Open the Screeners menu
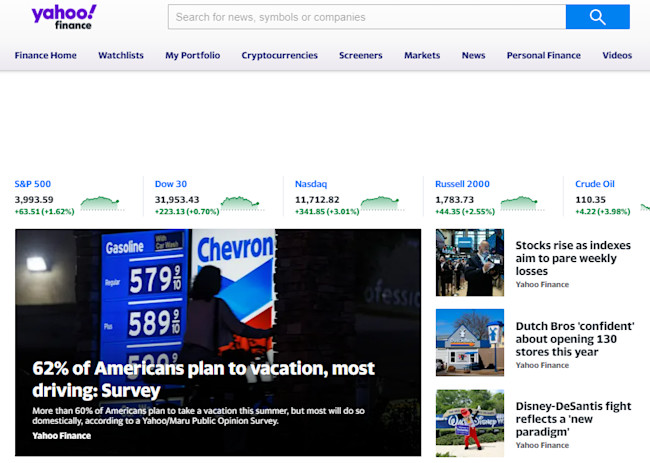This screenshot has width=650, height=463. (361, 55)
